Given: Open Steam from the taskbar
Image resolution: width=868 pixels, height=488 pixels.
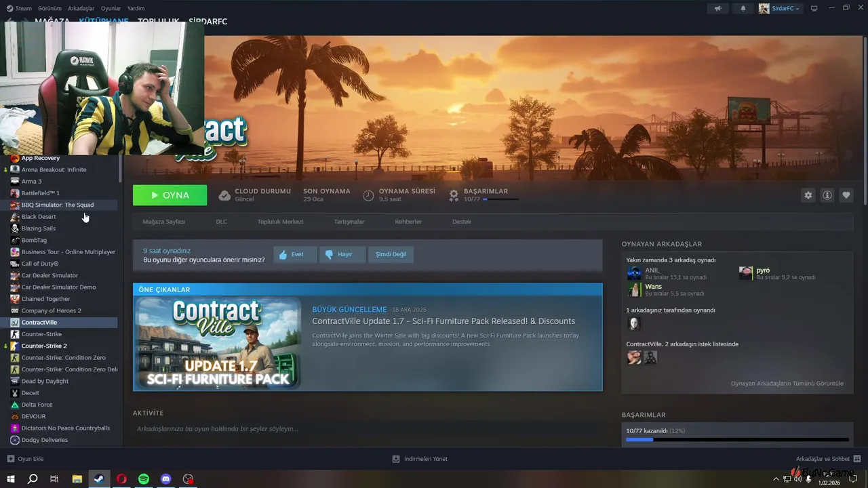Looking at the screenshot, I should [x=99, y=479].
